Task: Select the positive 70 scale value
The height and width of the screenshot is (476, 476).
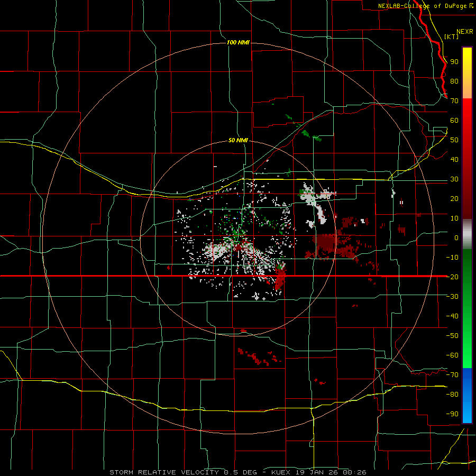Action: 454,101
